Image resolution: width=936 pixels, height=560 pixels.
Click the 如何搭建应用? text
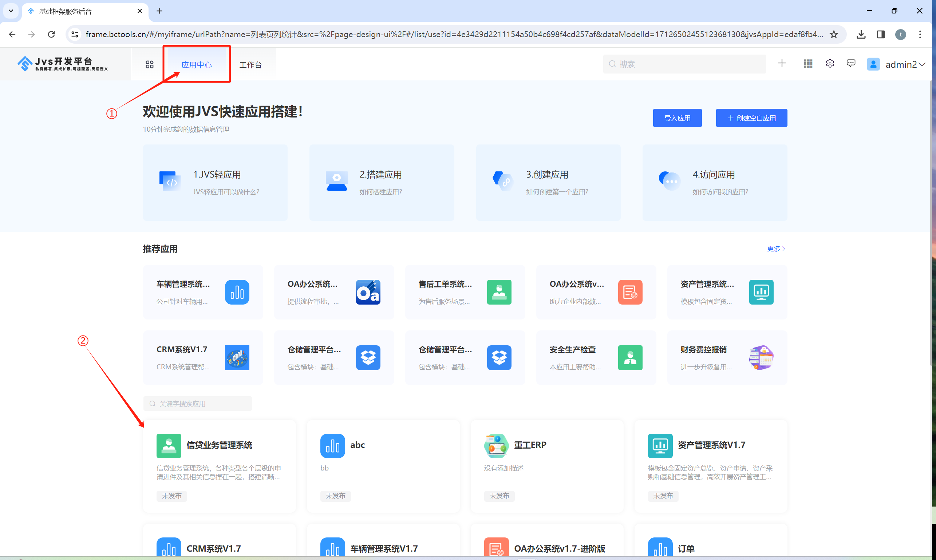tap(380, 192)
